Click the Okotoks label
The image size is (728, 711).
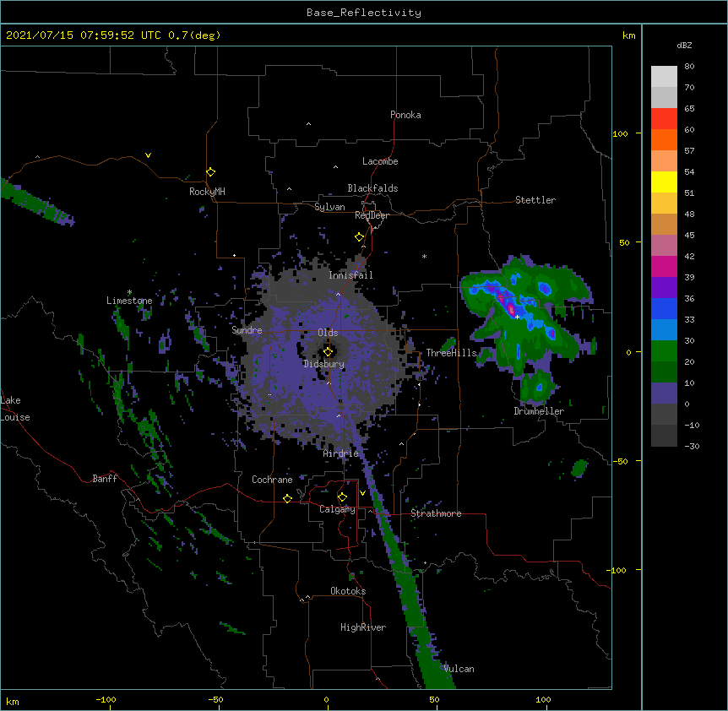tap(348, 591)
